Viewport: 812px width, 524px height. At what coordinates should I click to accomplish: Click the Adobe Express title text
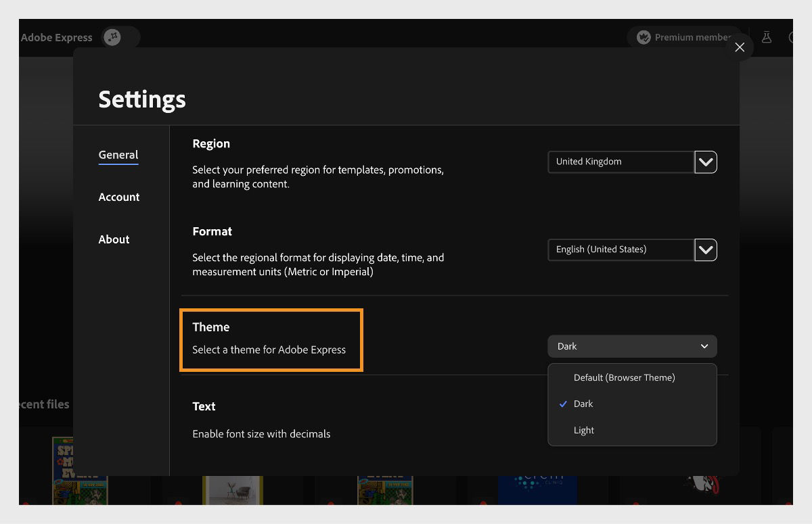click(56, 37)
